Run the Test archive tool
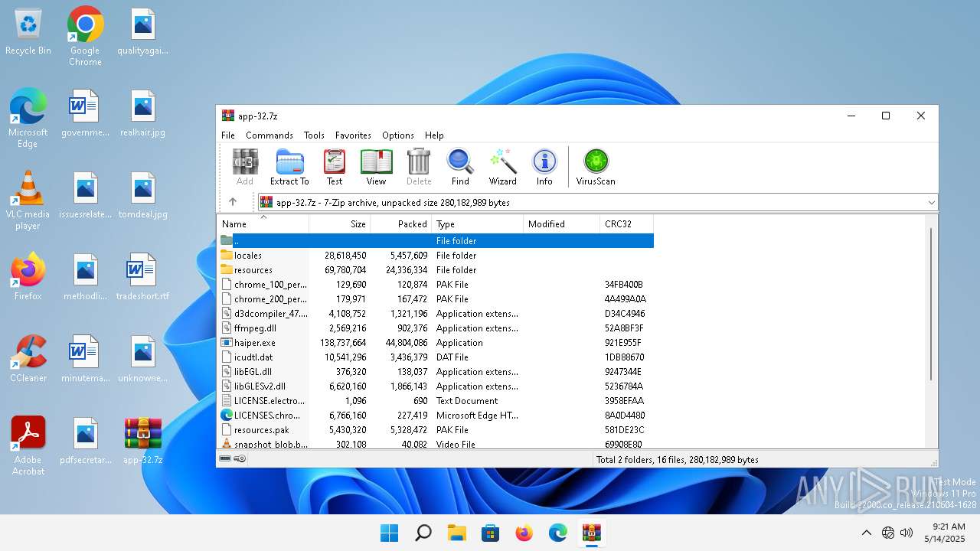This screenshot has height=551, width=980. click(x=335, y=167)
